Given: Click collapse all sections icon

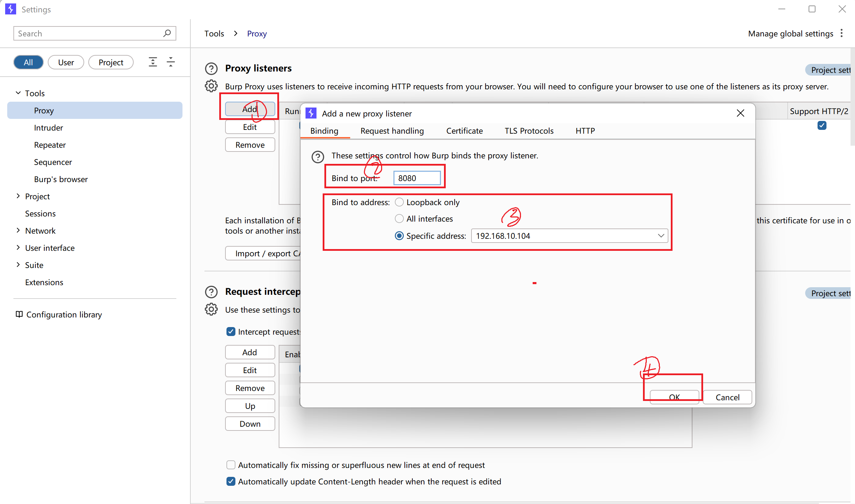Looking at the screenshot, I should pyautogui.click(x=171, y=62).
